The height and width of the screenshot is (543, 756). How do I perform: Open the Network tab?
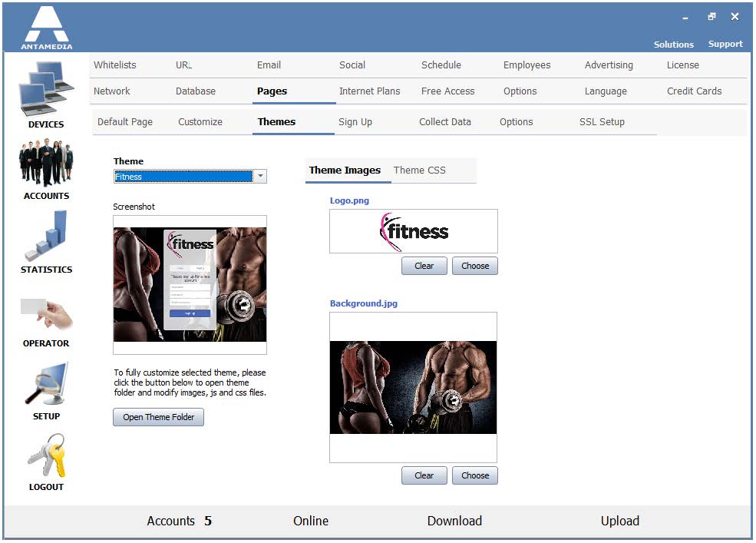pos(112,91)
